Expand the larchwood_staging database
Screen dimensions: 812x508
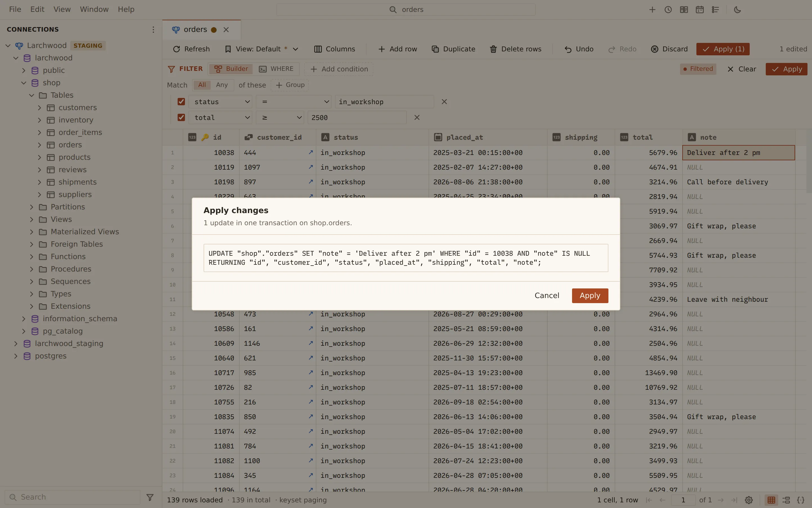click(x=16, y=344)
